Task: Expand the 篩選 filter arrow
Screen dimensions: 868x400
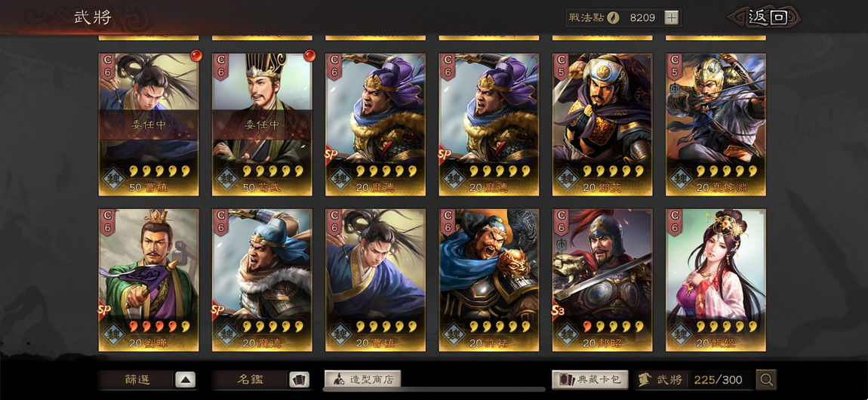Action: point(186,380)
